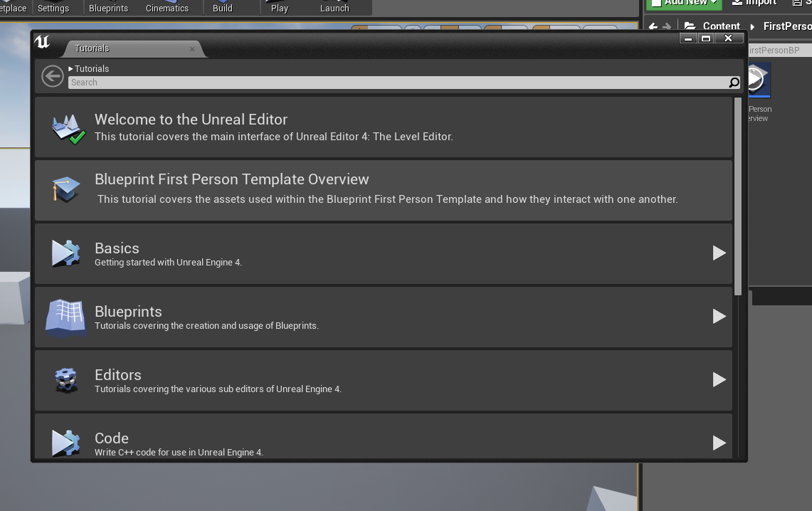Click the Content folder breadcrumb
Screen dimensions: 812x511
click(x=721, y=26)
